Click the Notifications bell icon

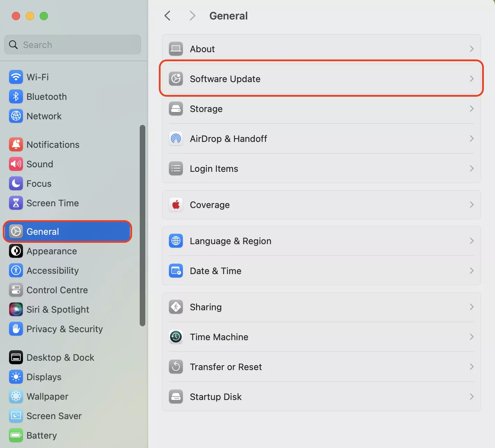[16, 144]
